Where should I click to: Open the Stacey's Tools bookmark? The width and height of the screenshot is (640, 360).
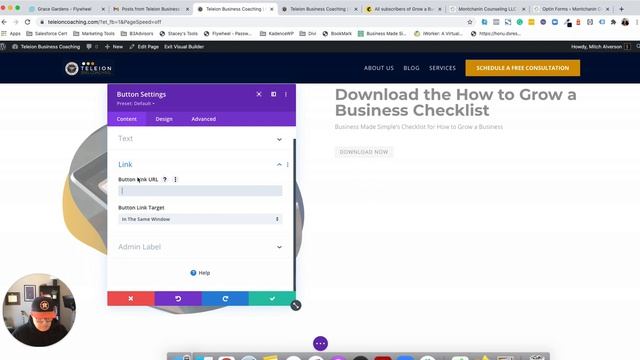[x=179, y=33]
